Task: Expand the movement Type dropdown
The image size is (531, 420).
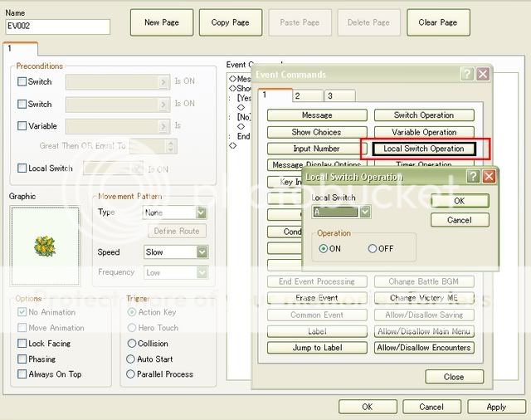Action: pyautogui.click(x=201, y=212)
